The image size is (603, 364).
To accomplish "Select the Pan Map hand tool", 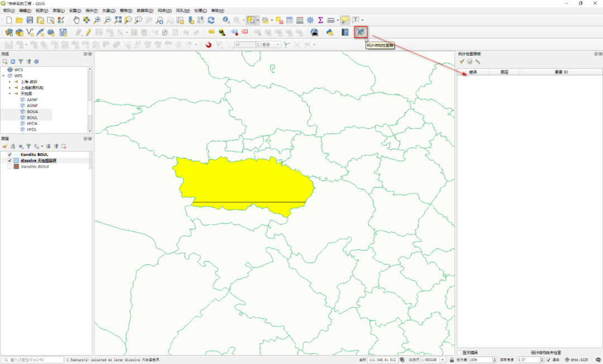I will tap(76, 20).
